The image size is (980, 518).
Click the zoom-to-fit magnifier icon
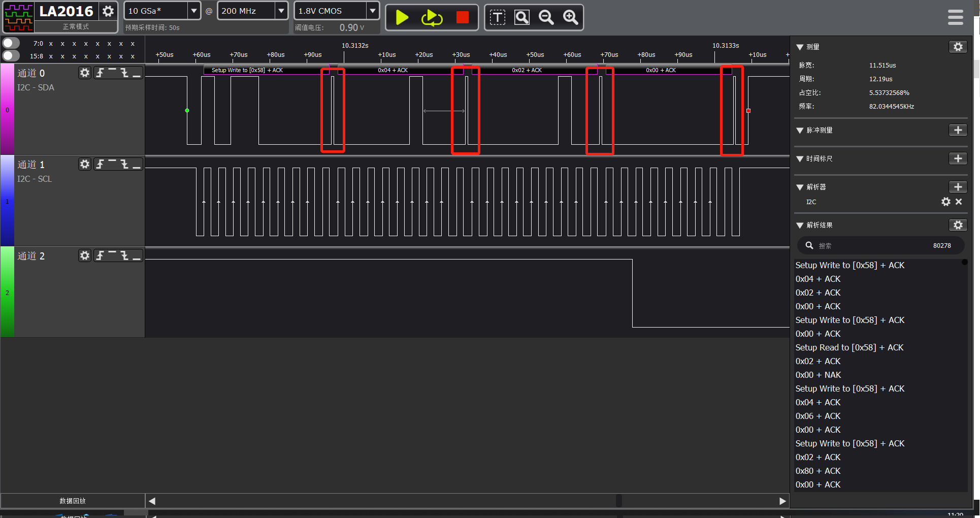point(522,18)
